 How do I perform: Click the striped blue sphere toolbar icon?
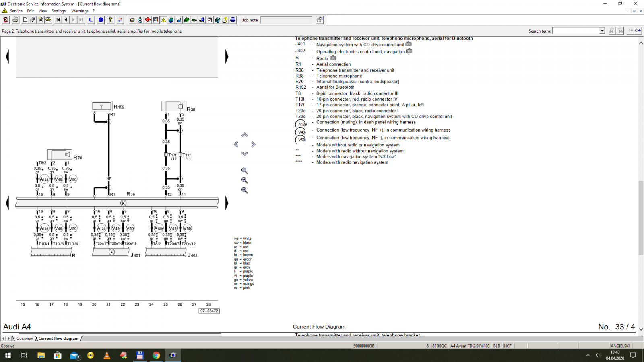[233, 20]
